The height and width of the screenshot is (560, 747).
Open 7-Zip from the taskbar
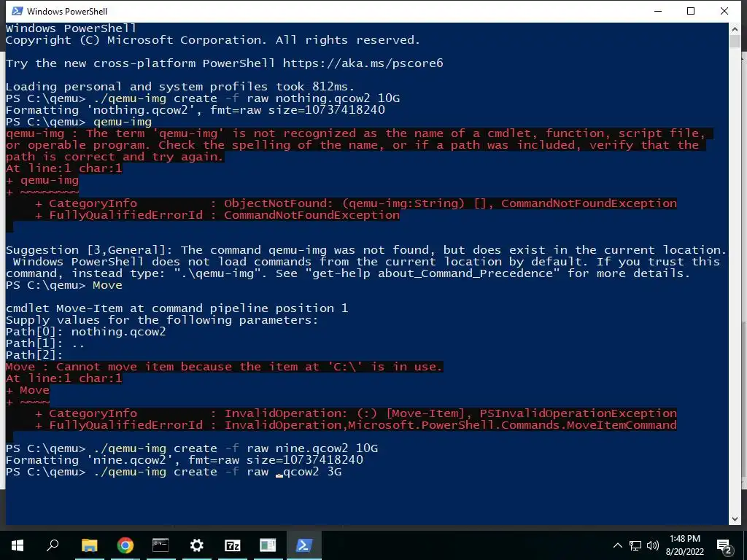[x=232, y=545]
